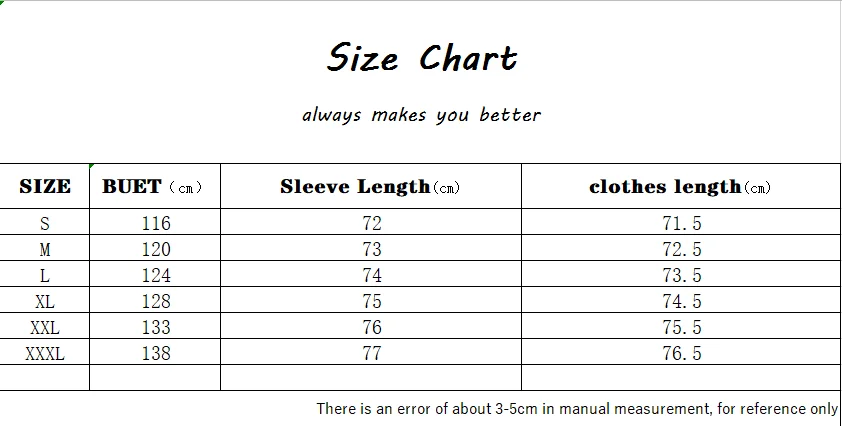Select the clothes length 74.5 cell
The height and width of the screenshot is (426, 842).
(x=682, y=301)
